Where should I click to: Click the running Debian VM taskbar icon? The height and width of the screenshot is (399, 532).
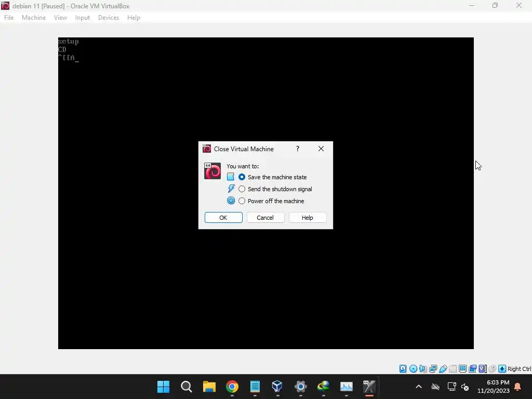[x=369, y=387]
